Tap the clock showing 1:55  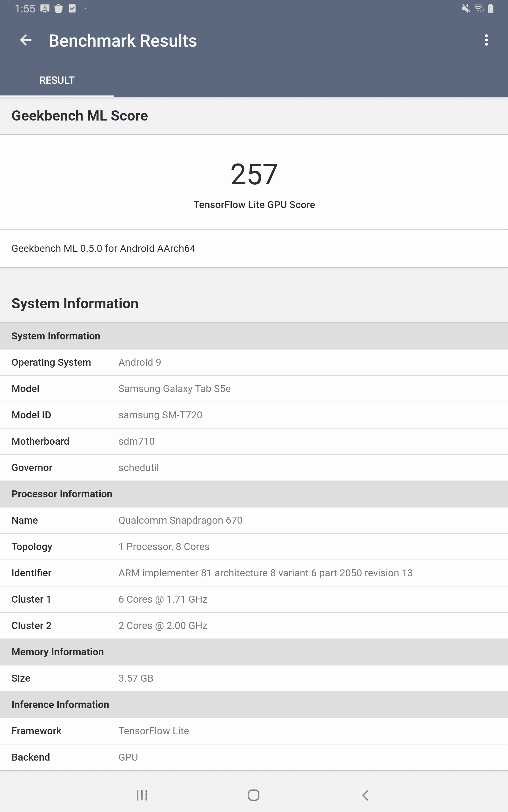[25, 9]
